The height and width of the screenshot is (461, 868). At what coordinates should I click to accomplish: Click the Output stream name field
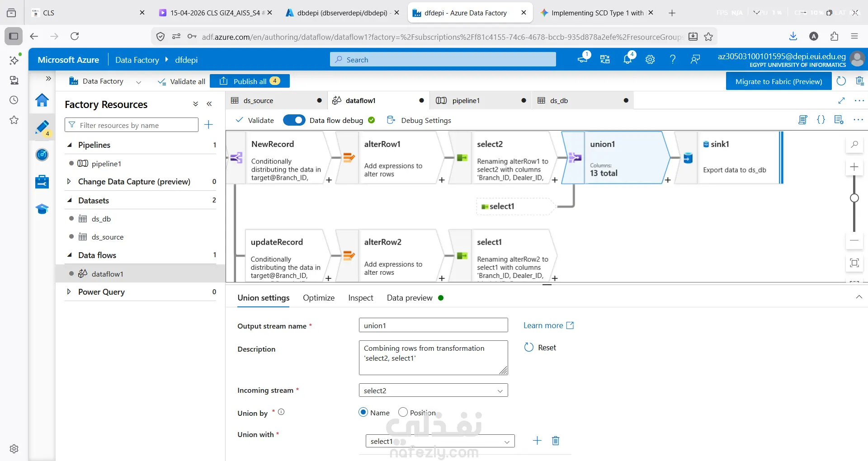point(433,325)
